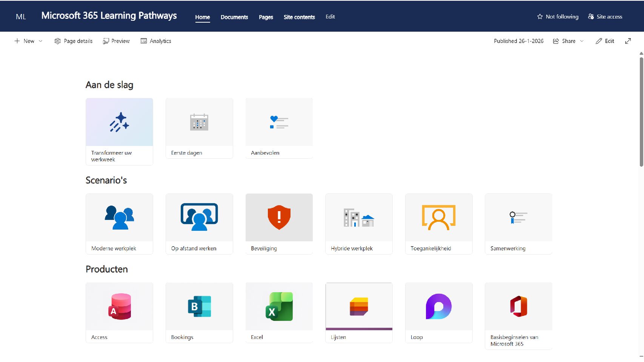This screenshot has height=362, width=644.
Task: Click the Page details button
Action: click(74, 41)
